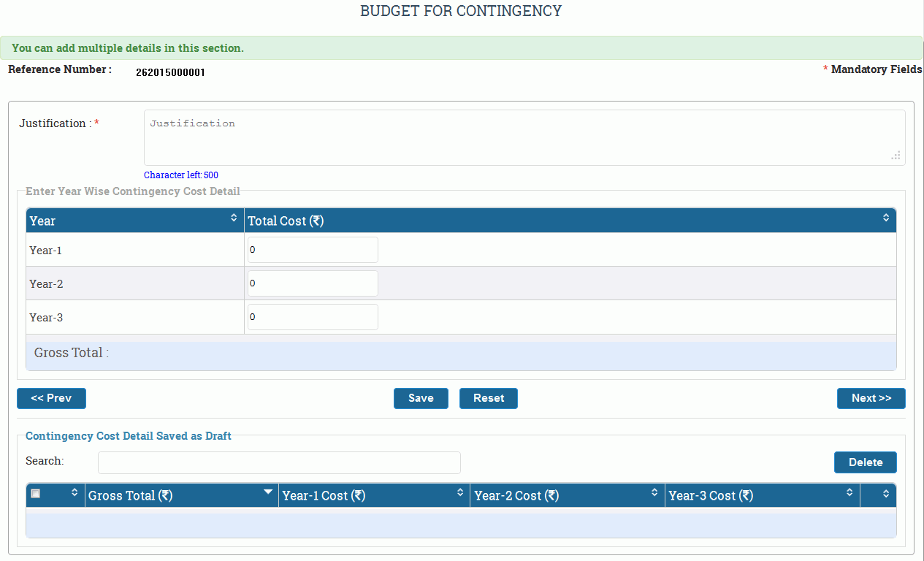The height and width of the screenshot is (561, 924).
Task: Sort by Total Cost column header
Action: click(570, 221)
